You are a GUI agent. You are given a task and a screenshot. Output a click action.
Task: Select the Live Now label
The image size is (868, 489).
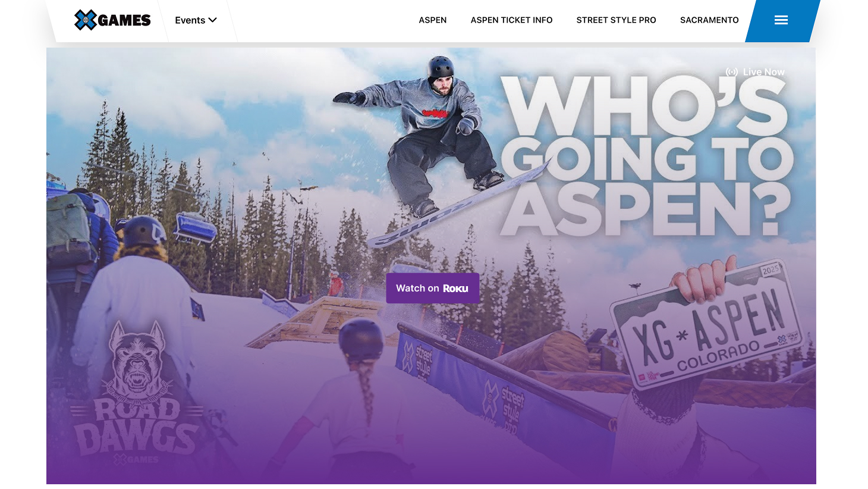coord(764,72)
